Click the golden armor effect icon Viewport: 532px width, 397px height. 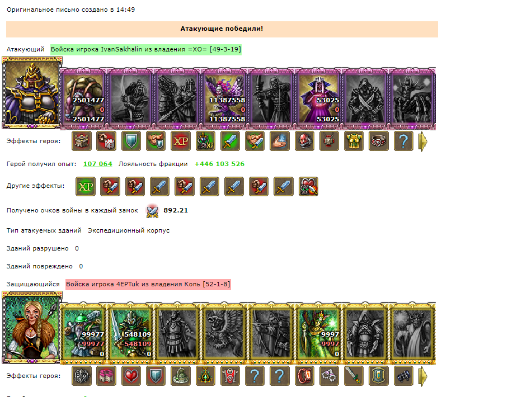click(x=354, y=141)
